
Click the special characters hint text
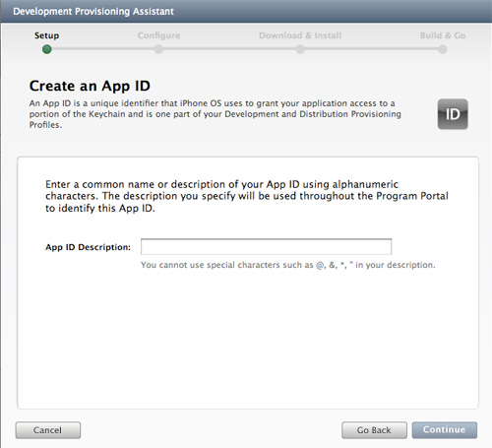[x=288, y=265]
